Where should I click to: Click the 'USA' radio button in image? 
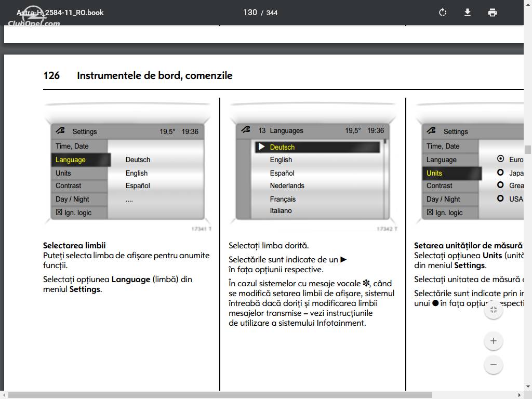500,198
